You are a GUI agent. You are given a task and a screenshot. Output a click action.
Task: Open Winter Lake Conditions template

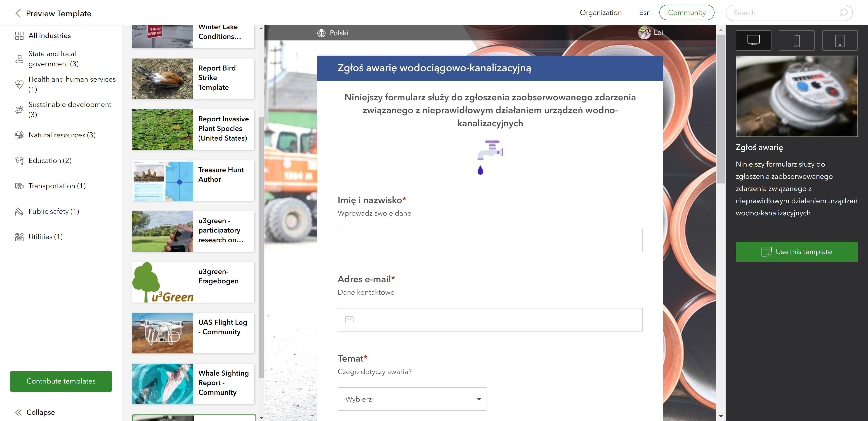(193, 37)
